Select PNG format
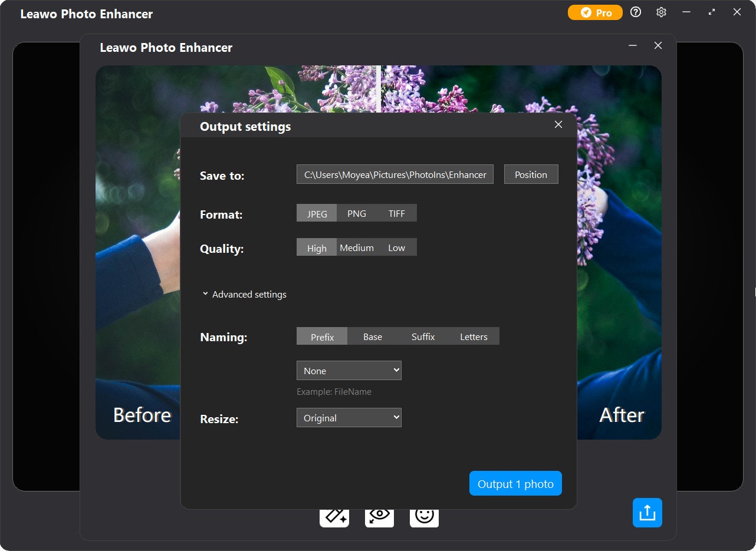 pyautogui.click(x=357, y=213)
